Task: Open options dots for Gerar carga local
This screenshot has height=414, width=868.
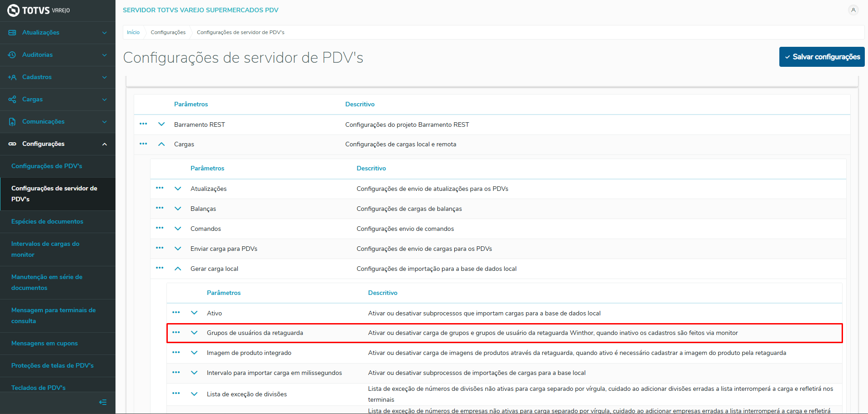Action: (160, 268)
